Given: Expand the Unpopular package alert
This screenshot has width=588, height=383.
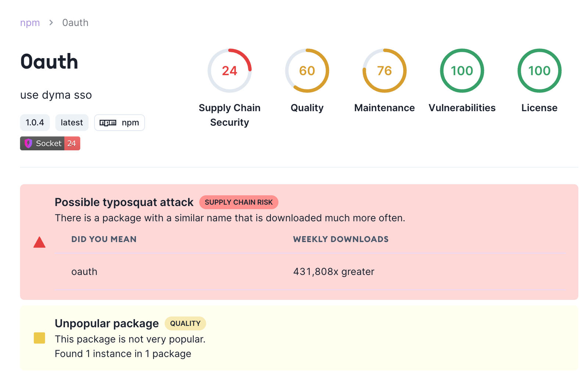Looking at the screenshot, I should [x=107, y=323].
